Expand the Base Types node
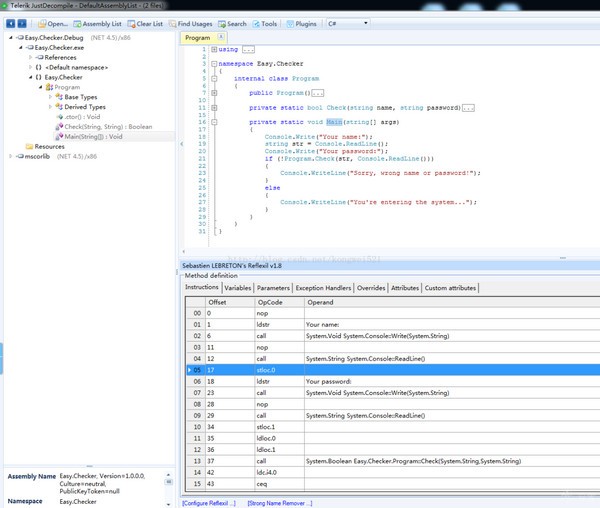The image size is (600, 508). click(x=50, y=97)
